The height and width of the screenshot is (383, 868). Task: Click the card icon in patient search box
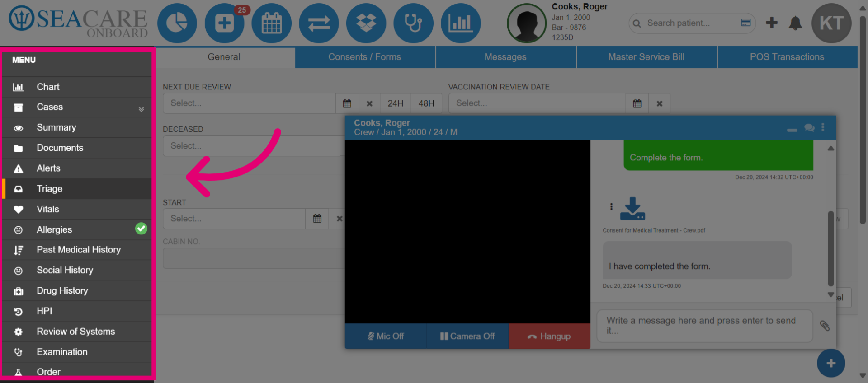[746, 23]
